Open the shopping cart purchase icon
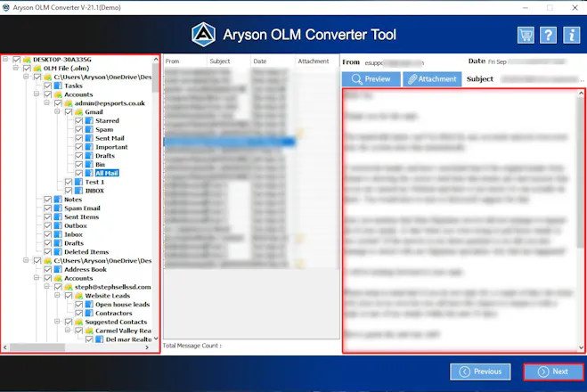The height and width of the screenshot is (392, 587). pyautogui.click(x=526, y=36)
